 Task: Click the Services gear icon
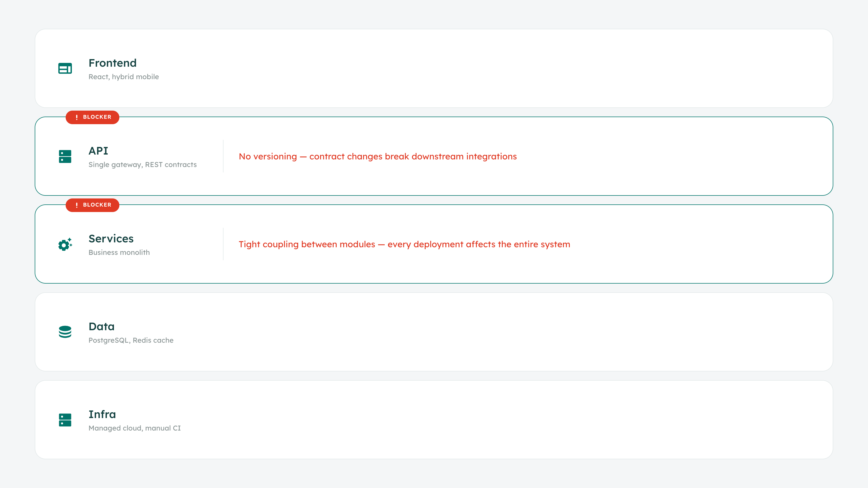[65, 244]
